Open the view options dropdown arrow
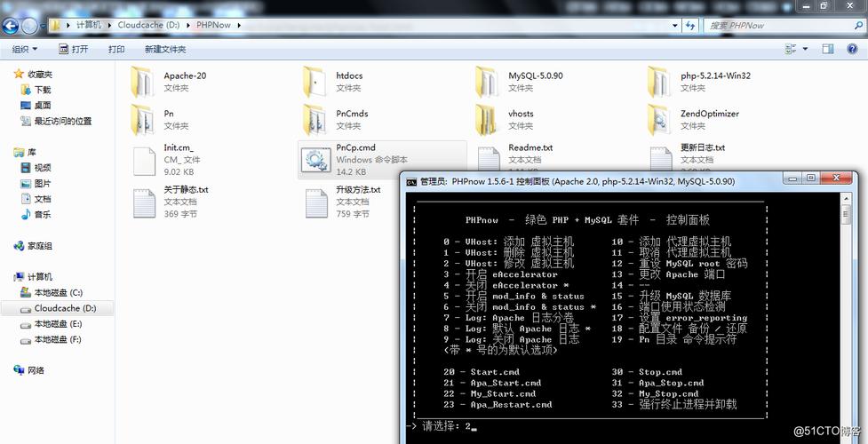Image resolution: width=868 pixels, height=444 pixels. pyautogui.click(x=805, y=49)
